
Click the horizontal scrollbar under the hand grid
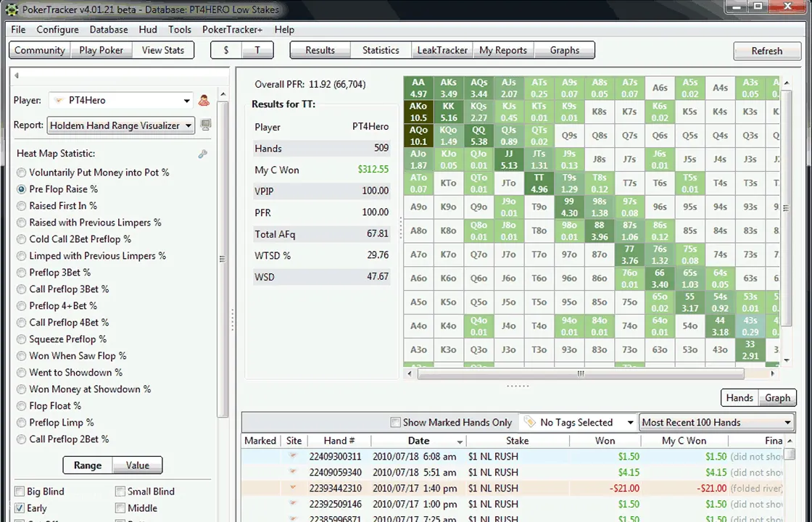click(x=581, y=373)
